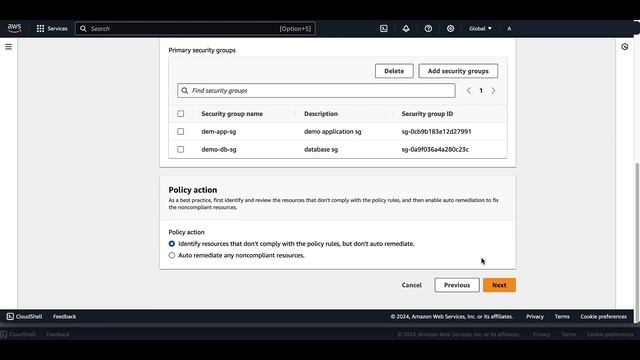Click the 'demo application sg' description
640x360 pixels.
[333, 131]
